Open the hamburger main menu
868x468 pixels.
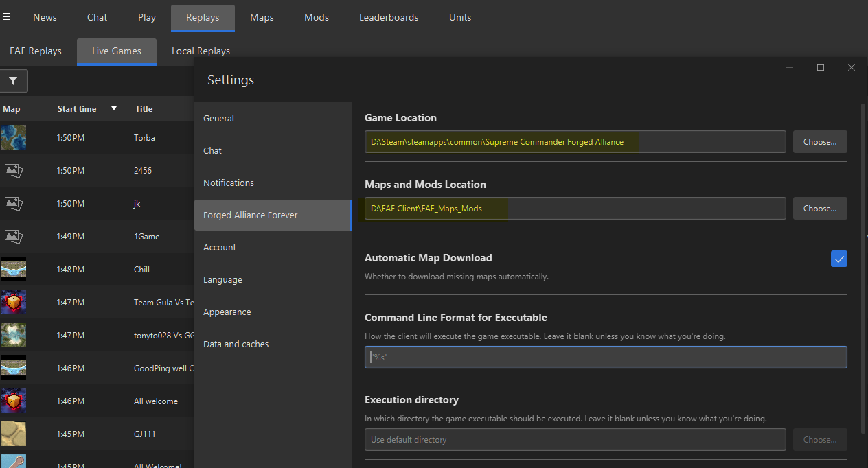(6, 17)
